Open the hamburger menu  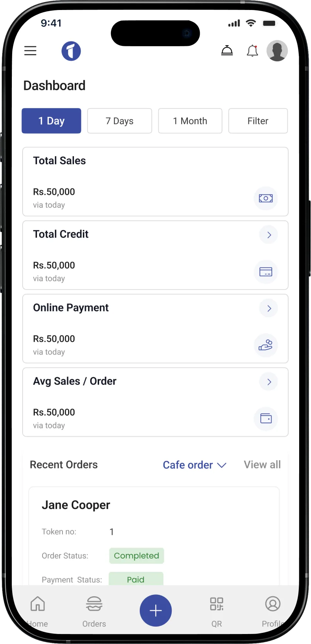[x=30, y=51]
